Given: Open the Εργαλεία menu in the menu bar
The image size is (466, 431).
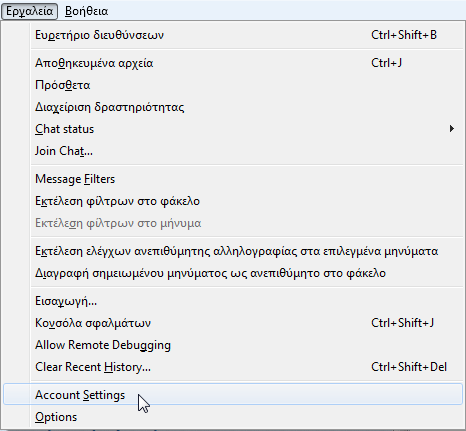Looking at the screenshot, I should [29, 11].
